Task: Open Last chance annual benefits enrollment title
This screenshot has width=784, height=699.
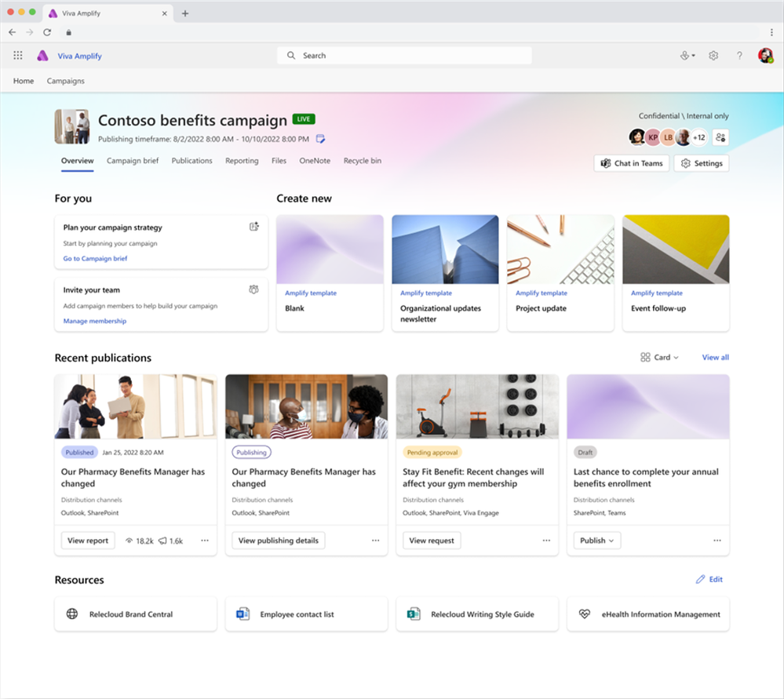Action: coord(646,478)
